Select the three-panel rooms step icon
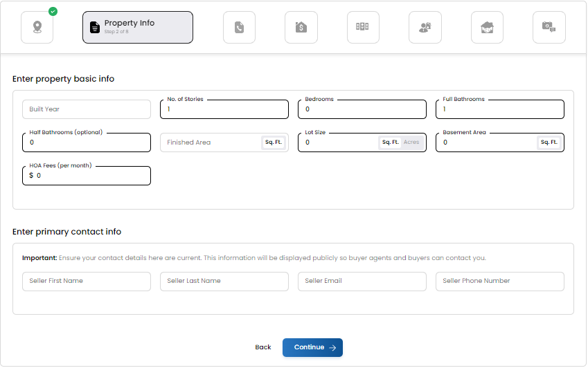 (363, 28)
